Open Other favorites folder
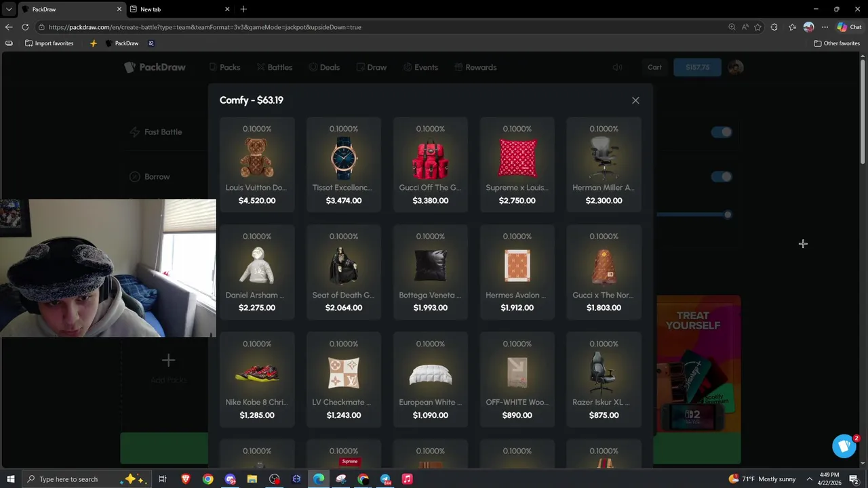The height and width of the screenshot is (488, 868). click(x=837, y=43)
